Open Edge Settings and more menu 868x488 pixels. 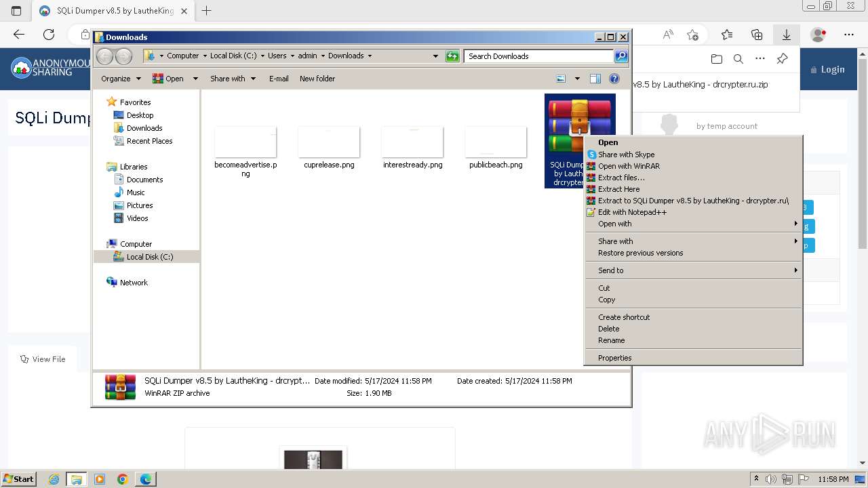[849, 34]
